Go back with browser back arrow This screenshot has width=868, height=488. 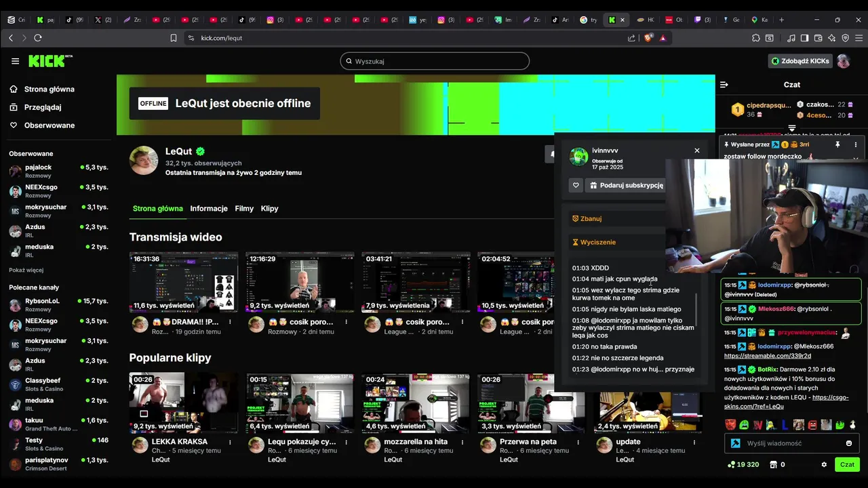click(x=11, y=38)
